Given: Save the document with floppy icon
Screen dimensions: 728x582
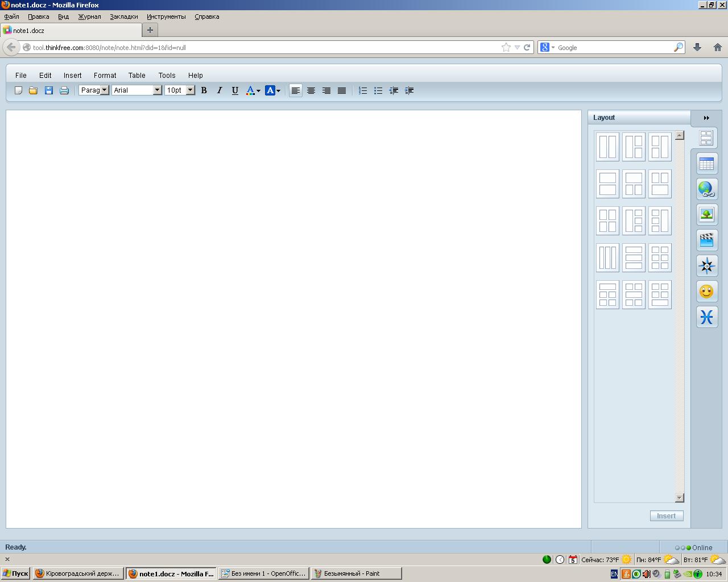Looking at the screenshot, I should click(49, 90).
